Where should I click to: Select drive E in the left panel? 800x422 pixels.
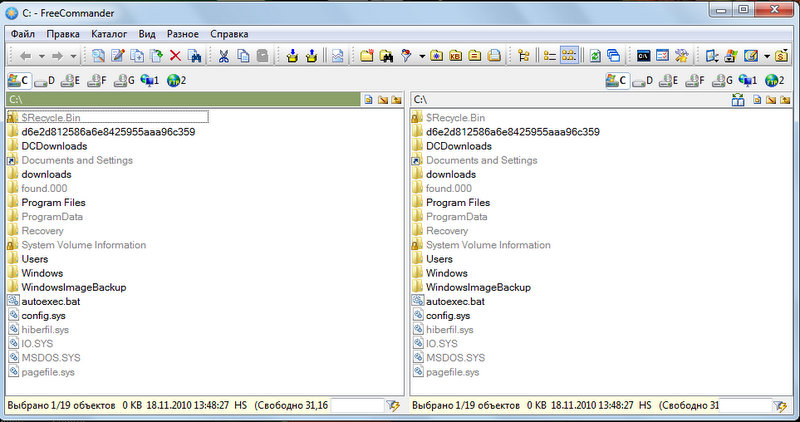pyautogui.click(x=70, y=81)
